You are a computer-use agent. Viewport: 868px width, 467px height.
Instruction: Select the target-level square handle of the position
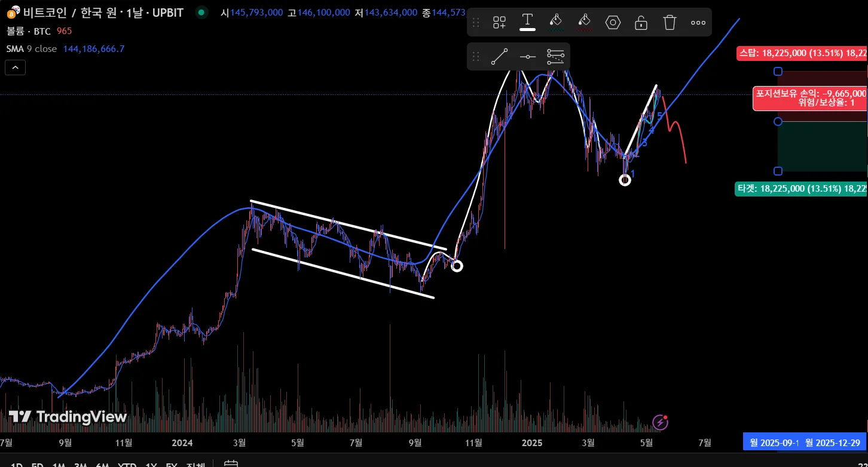[x=778, y=171]
